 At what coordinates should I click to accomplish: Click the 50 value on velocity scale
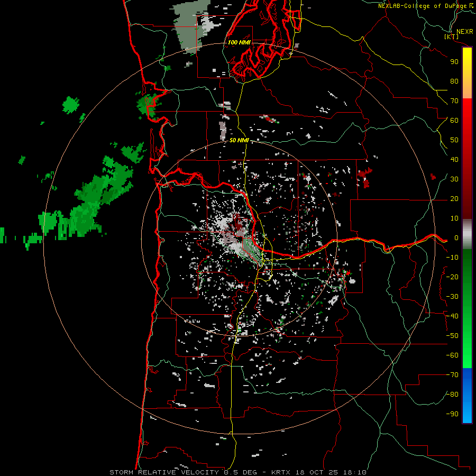coord(454,140)
